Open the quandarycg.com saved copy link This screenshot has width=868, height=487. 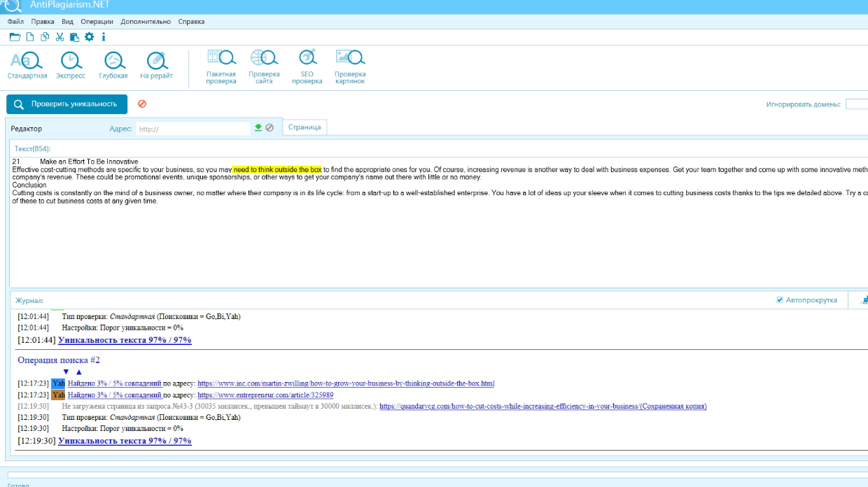click(542, 406)
